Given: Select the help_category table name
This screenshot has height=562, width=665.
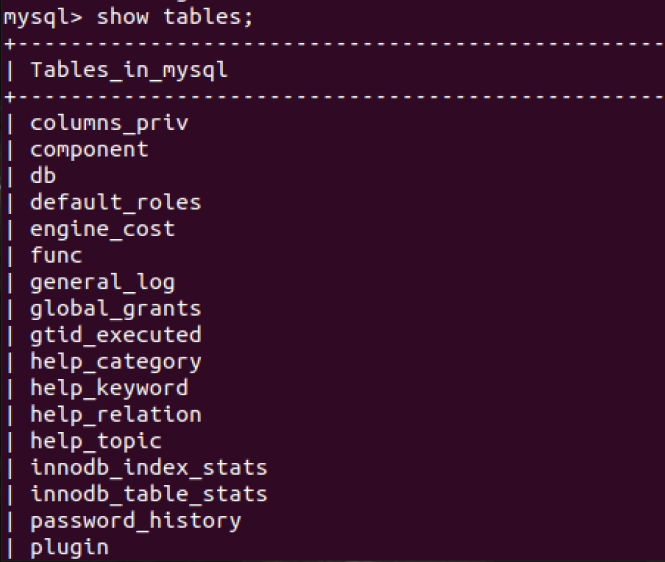Looking at the screenshot, I should (x=115, y=361).
